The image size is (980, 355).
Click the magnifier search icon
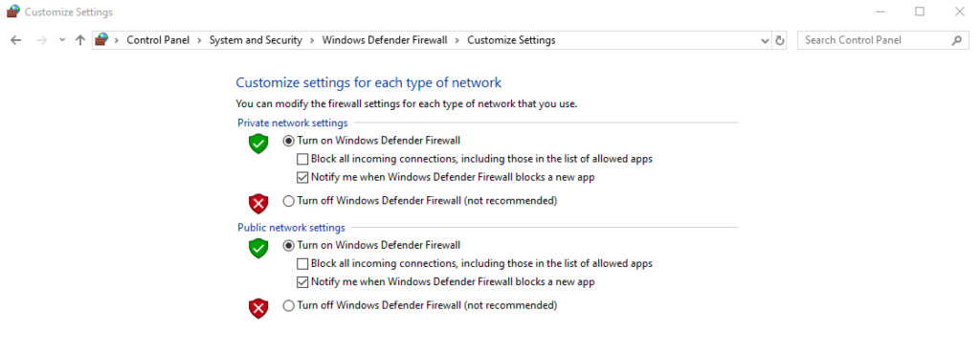956,40
